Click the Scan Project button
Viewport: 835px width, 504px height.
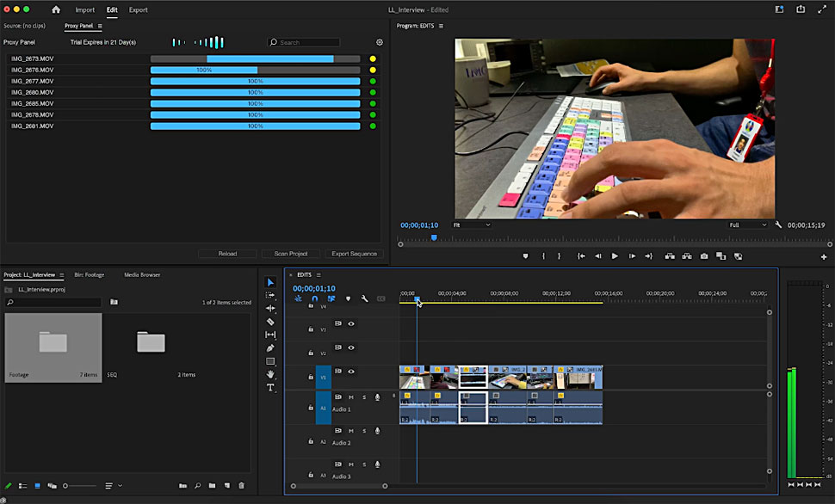(x=291, y=254)
